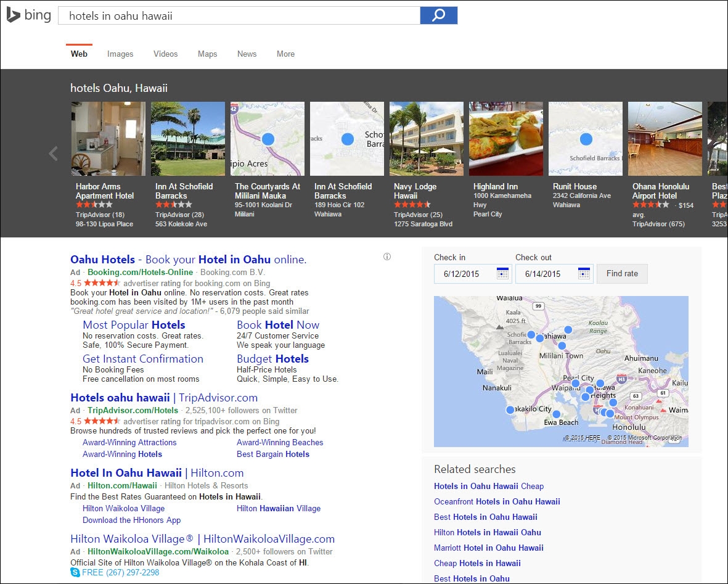Open Get Instant Confirmation sitelink

tap(143, 359)
